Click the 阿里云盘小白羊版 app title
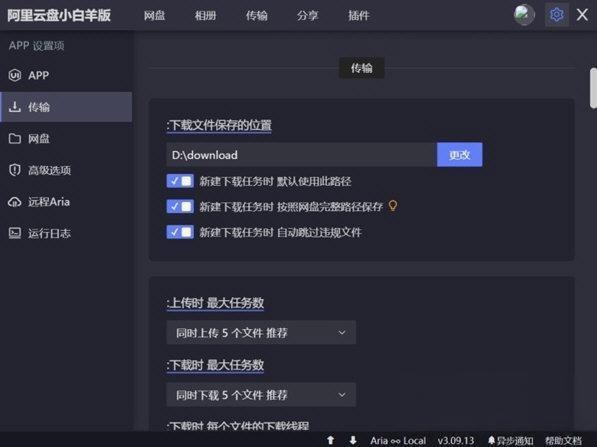Screen dimensions: 597x447 [59, 15]
